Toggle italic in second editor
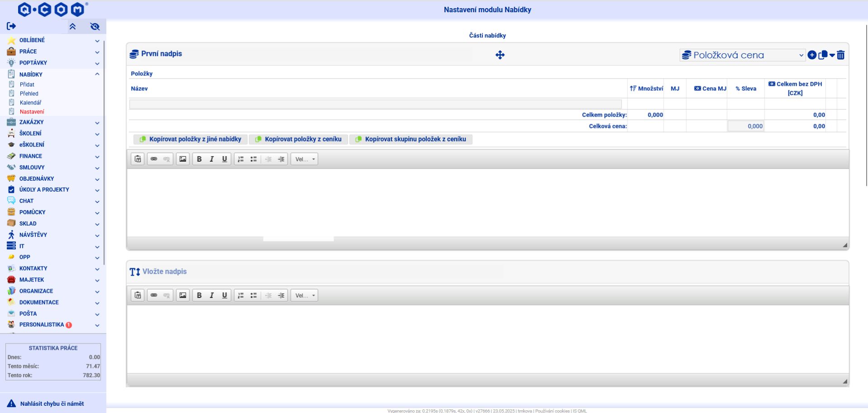The image size is (868, 413). 212,296
